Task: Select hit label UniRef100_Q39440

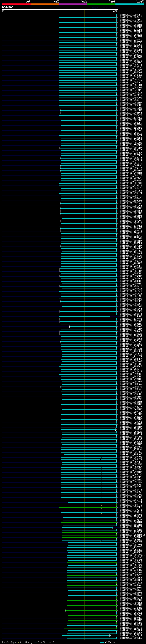Action: click(x=131, y=40)
